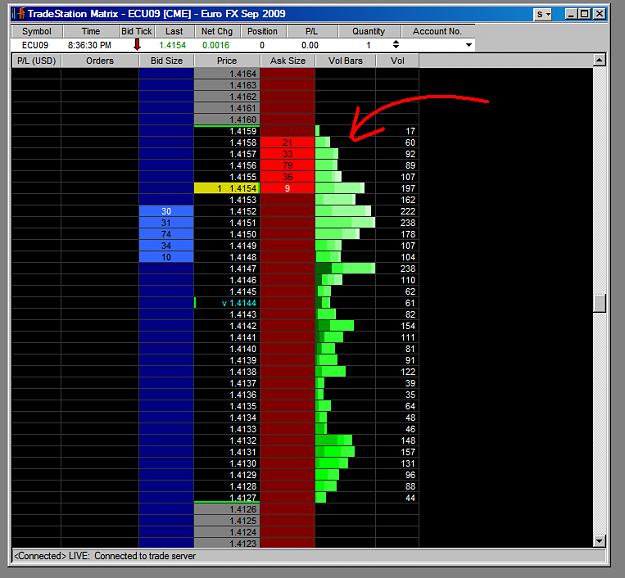Image resolution: width=625 pixels, height=578 pixels.
Task: Click price 1.4123 in the price column
Action: (227, 543)
